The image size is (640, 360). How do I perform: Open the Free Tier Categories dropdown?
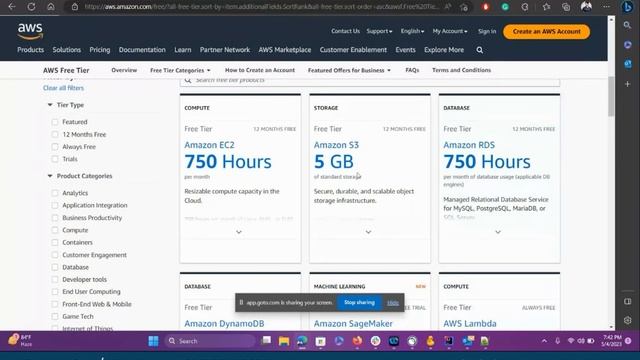[180, 70]
